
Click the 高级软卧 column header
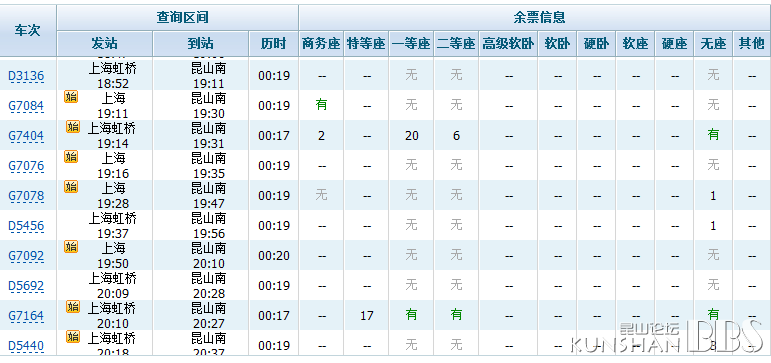coord(508,44)
